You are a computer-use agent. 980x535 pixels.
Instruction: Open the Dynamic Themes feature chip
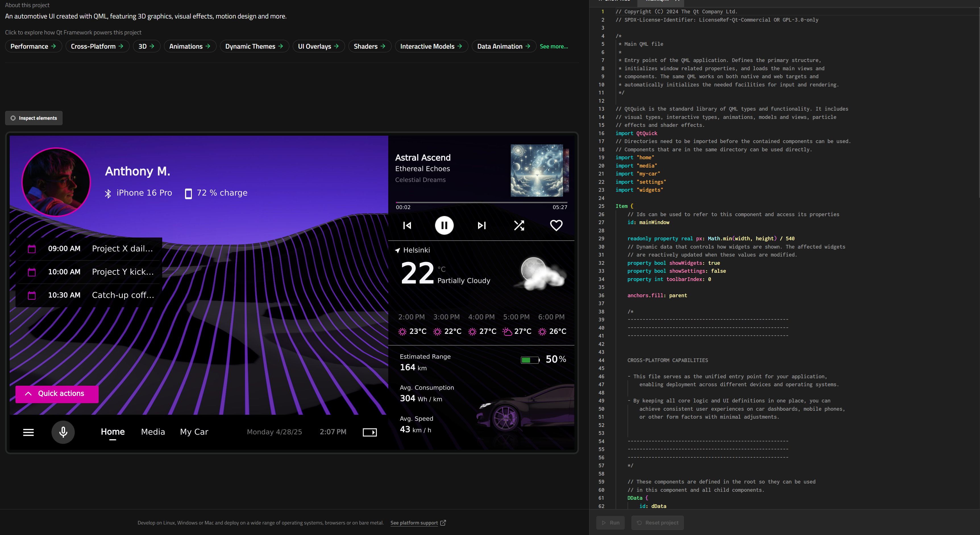(x=254, y=46)
